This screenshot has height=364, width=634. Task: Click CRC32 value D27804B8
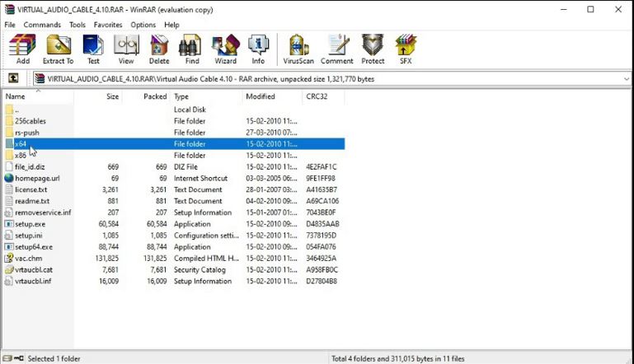point(321,281)
